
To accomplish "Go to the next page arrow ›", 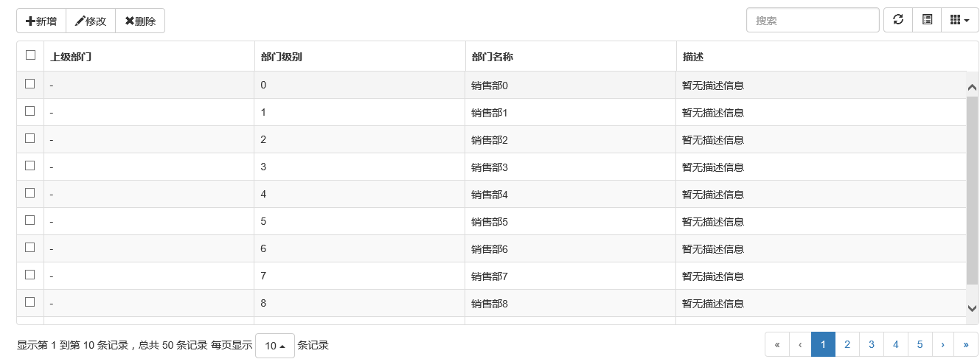I will 942,344.
